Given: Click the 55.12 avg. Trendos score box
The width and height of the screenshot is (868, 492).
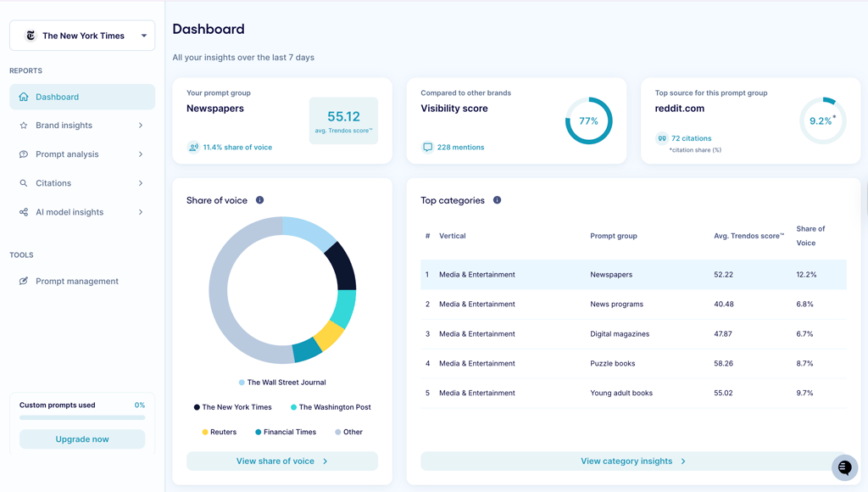Looking at the screenshot, I should (x=343, y=120).
